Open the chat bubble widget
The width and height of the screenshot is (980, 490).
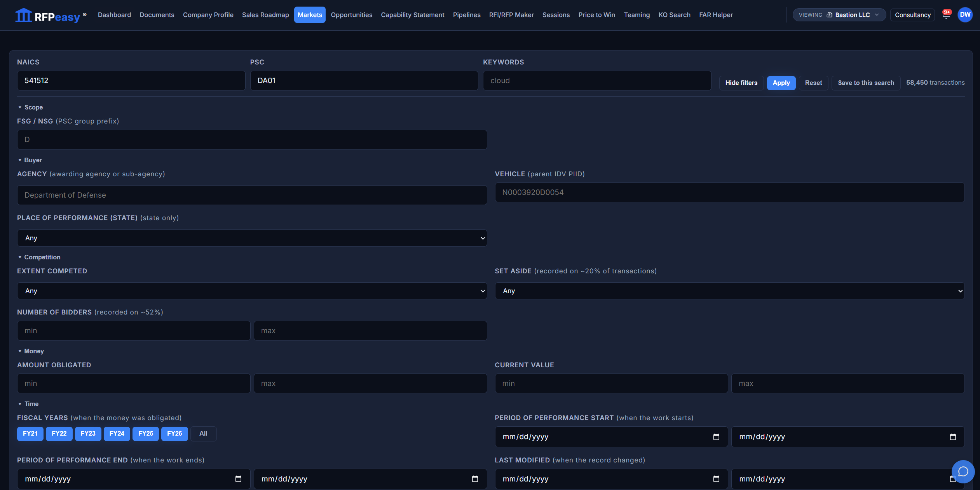pyautogui.click(x=963, y=471)
